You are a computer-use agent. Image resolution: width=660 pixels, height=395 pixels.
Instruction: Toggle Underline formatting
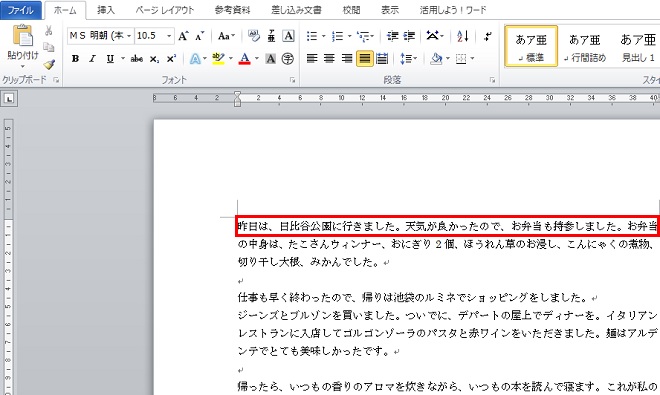click(110, 59)
